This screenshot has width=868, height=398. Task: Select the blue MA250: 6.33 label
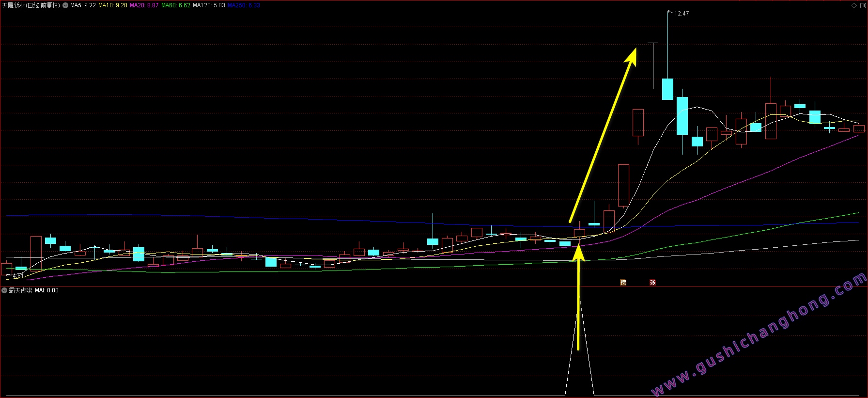click(x=244, y=5)
